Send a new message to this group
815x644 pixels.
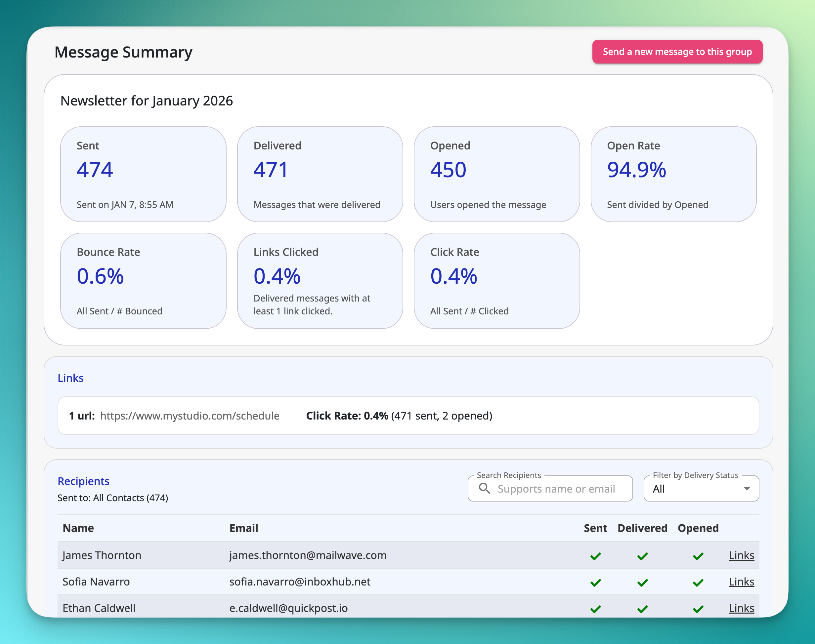click(677, 52)
